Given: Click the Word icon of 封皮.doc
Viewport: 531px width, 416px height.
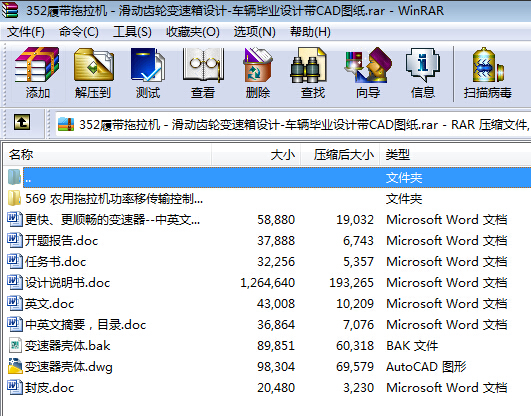Looking at the screenshot, I should [15, 387].
